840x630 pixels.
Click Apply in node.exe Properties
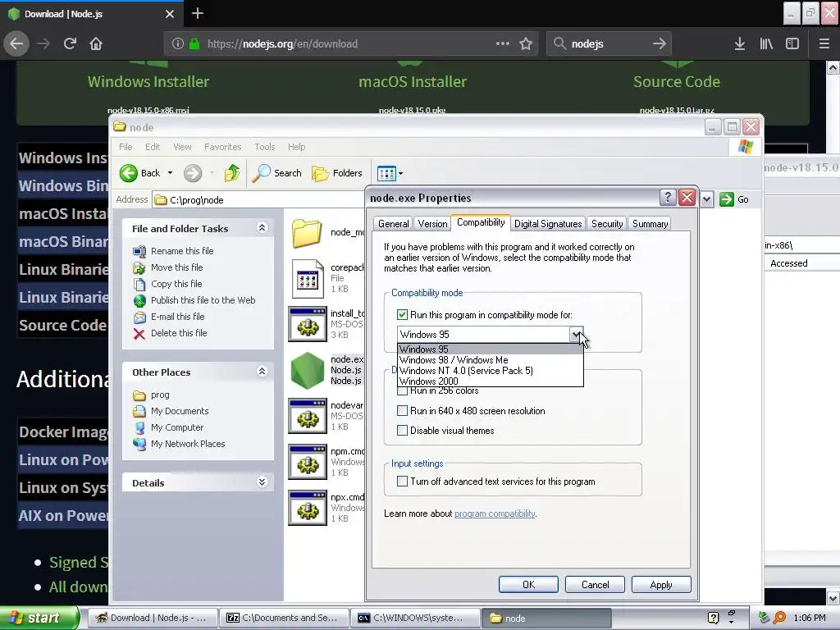661,584
